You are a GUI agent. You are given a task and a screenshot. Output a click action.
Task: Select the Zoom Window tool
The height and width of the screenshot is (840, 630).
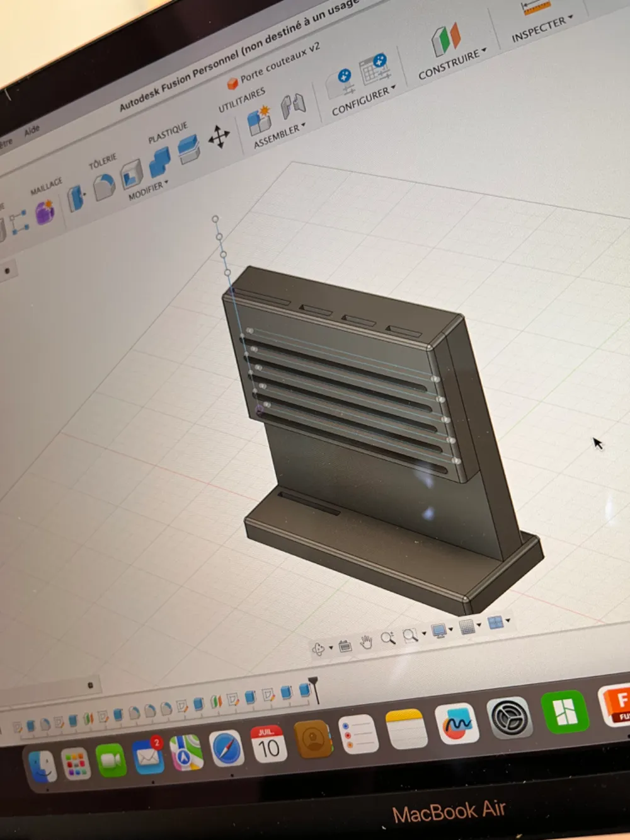(x=410, y=635)
